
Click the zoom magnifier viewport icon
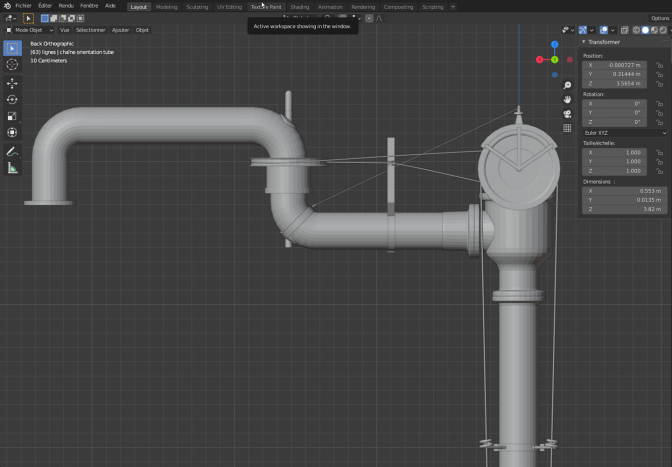(x=567, y=85)
